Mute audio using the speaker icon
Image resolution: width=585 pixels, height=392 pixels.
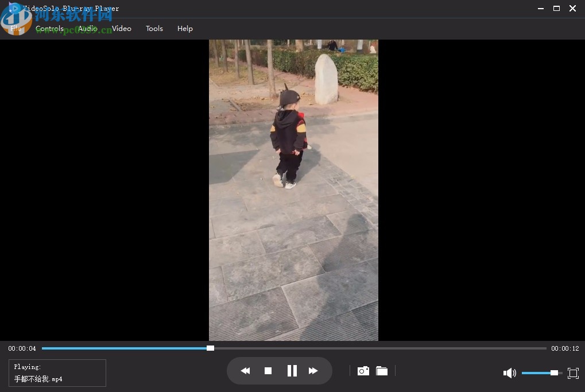pos(510,372)
